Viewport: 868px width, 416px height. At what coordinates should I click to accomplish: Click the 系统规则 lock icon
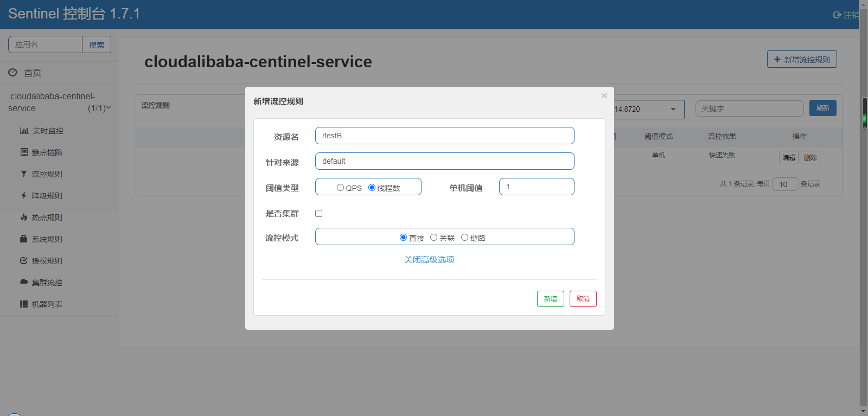click(x=24, y=239)
